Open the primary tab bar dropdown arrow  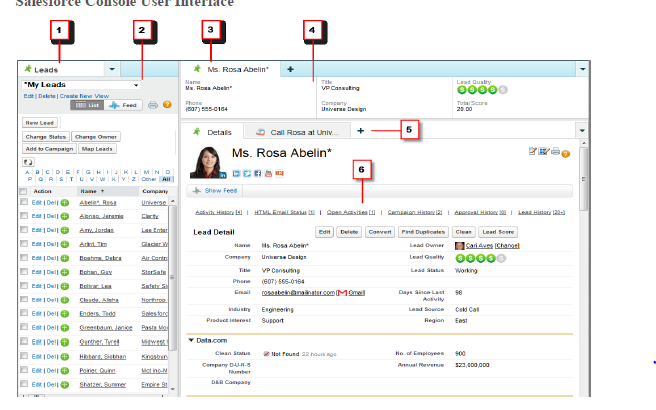point(582,69)
